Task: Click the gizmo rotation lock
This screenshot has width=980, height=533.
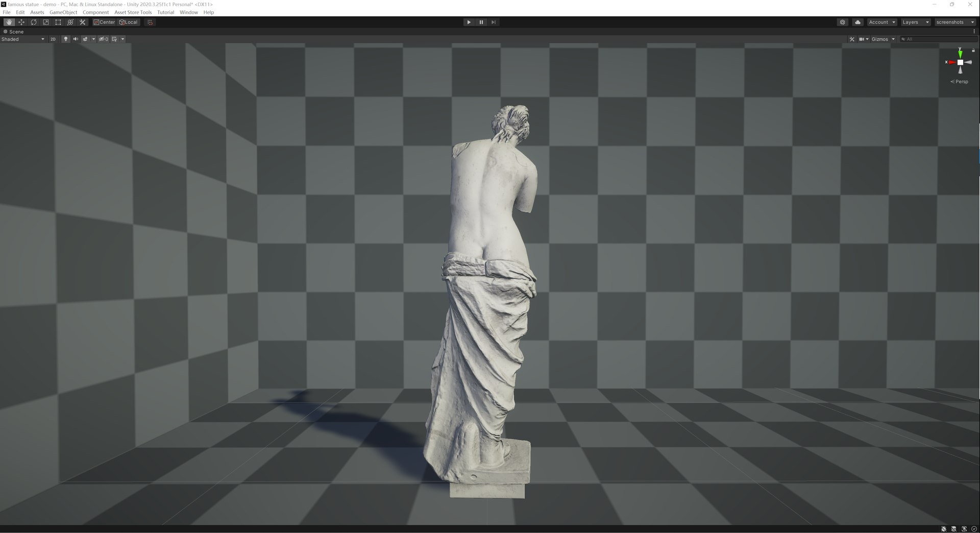Action: tap(973, 51)
